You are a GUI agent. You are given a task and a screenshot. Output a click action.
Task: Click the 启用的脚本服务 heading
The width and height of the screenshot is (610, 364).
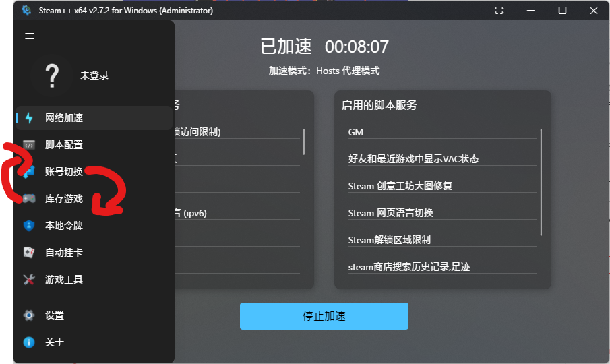pyautogui.click(x=379, y=105)
